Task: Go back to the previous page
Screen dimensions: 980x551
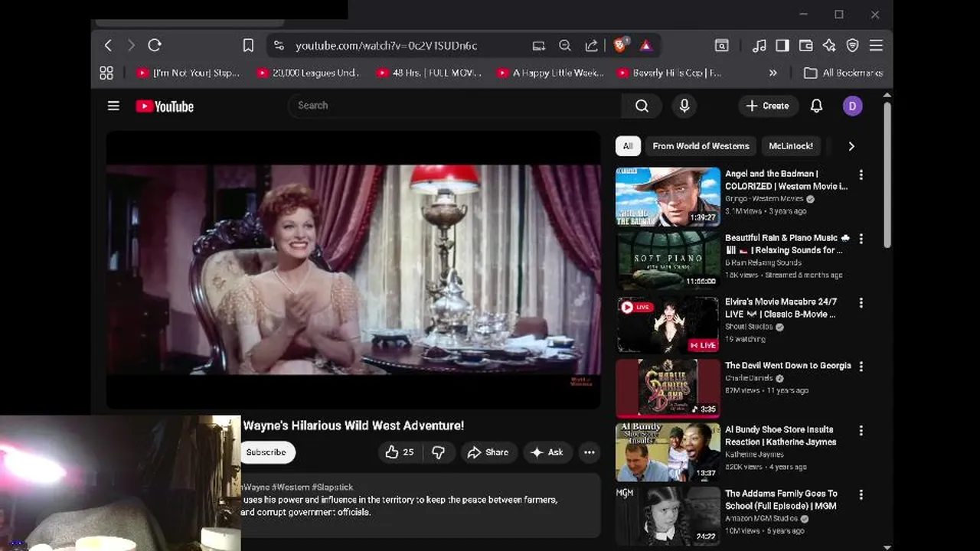Action: (108, 46)
